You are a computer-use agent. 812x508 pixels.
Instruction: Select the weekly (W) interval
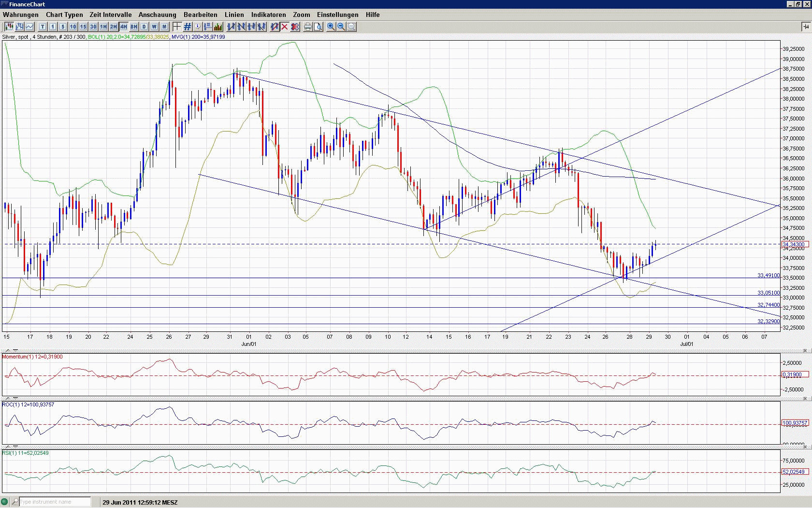coord(154,27)
